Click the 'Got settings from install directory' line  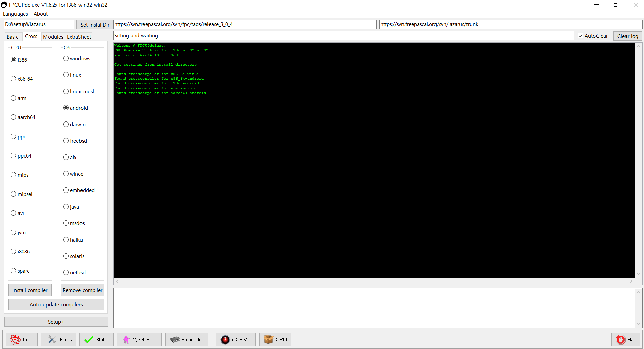[x=155, y=65]
